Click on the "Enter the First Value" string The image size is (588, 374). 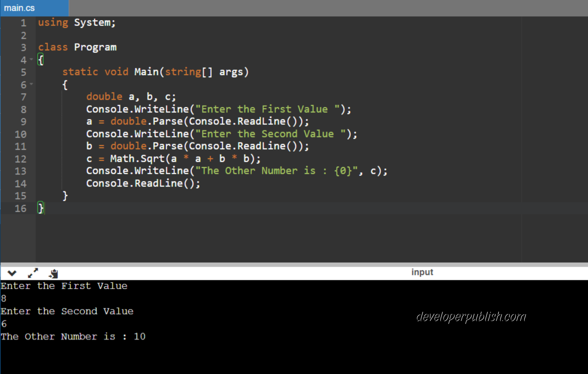click(x=264, y=109)
